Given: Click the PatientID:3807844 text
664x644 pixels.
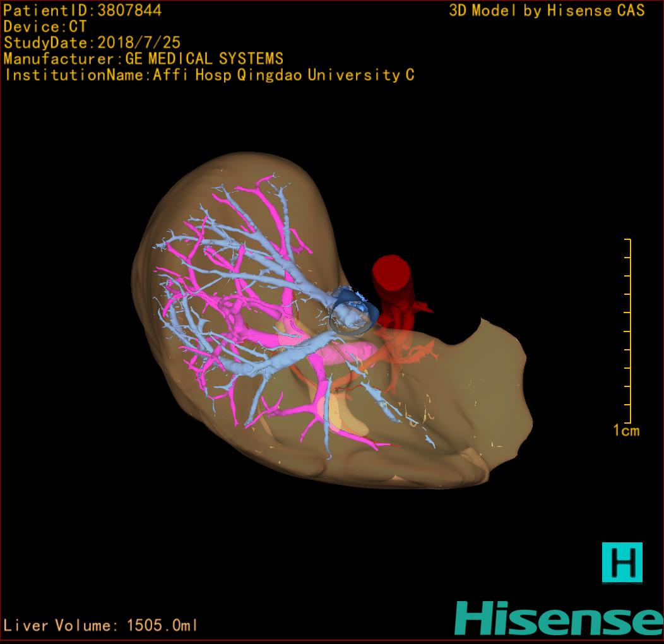Looking at the screenshot, I should [82, 10].
